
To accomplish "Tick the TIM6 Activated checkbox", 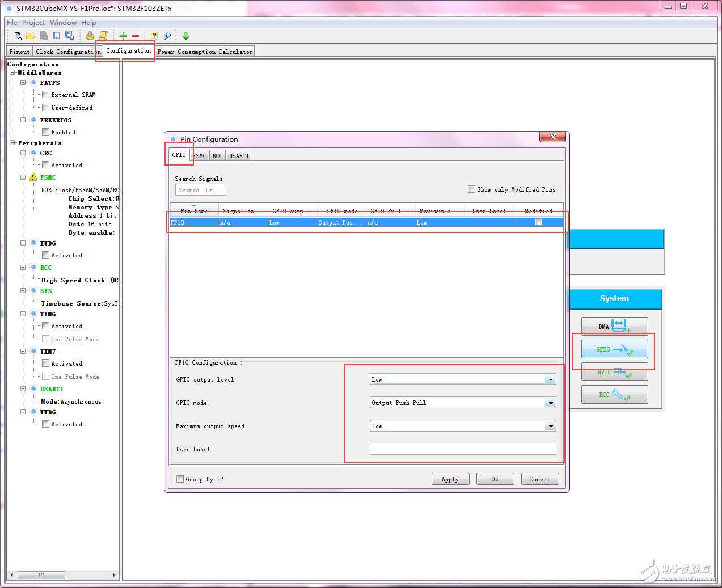I will pos(46,326).
